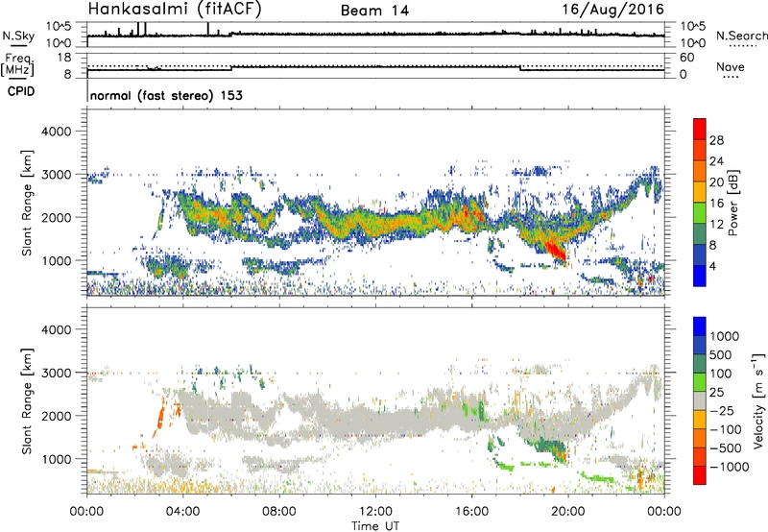Click the '18' left tick of frequency panel
The width and height of the screenshot is (768, 532).
coord(64,58)
